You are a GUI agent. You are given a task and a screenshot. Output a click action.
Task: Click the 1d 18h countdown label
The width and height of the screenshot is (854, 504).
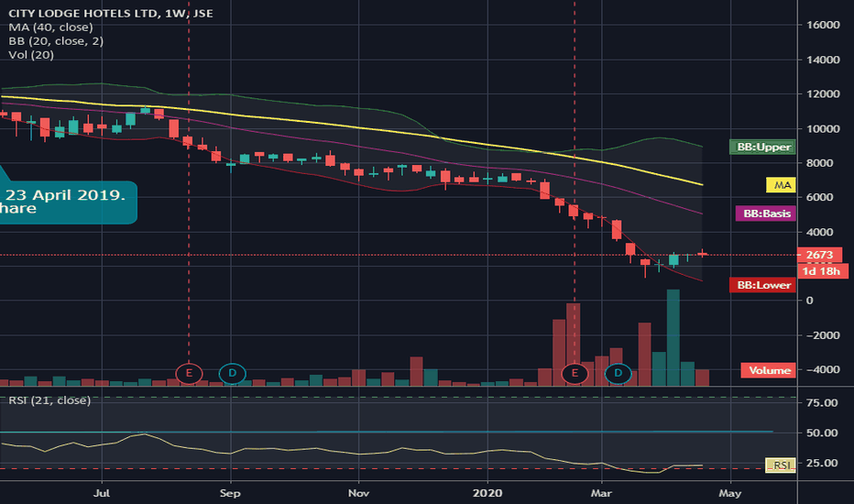[822, 271]
